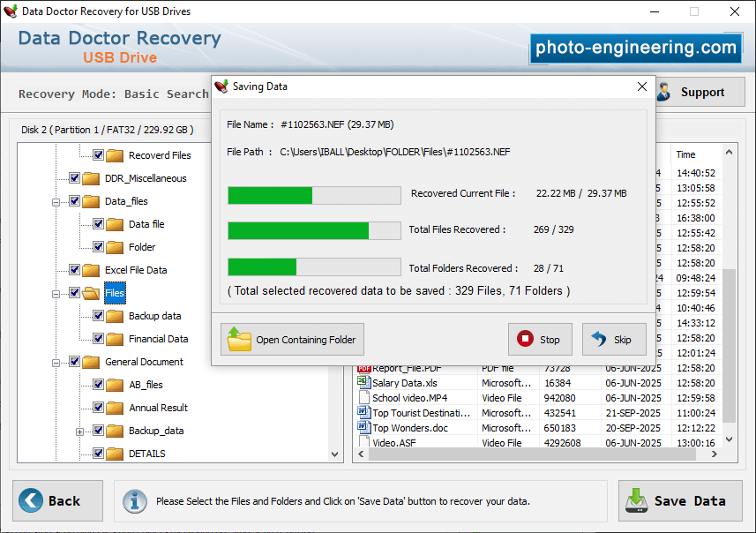This screenshot has width=756, height=533.
Task: Click the General Document folder icon
Action: [91, 362]
